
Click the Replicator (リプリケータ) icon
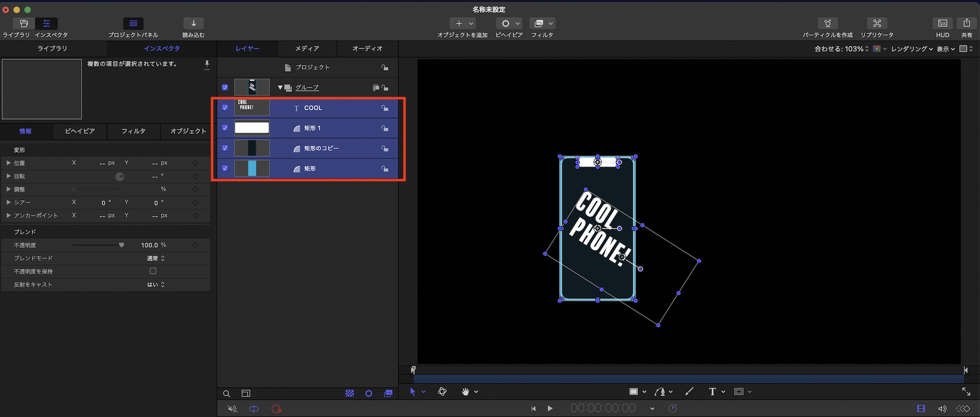(877, 24)
